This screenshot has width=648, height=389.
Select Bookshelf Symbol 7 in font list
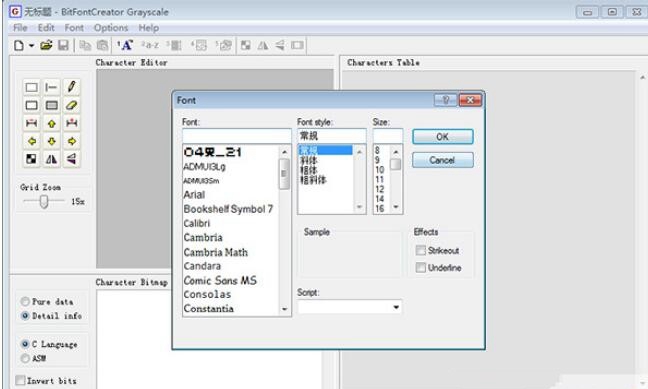[x=228, y=209]
